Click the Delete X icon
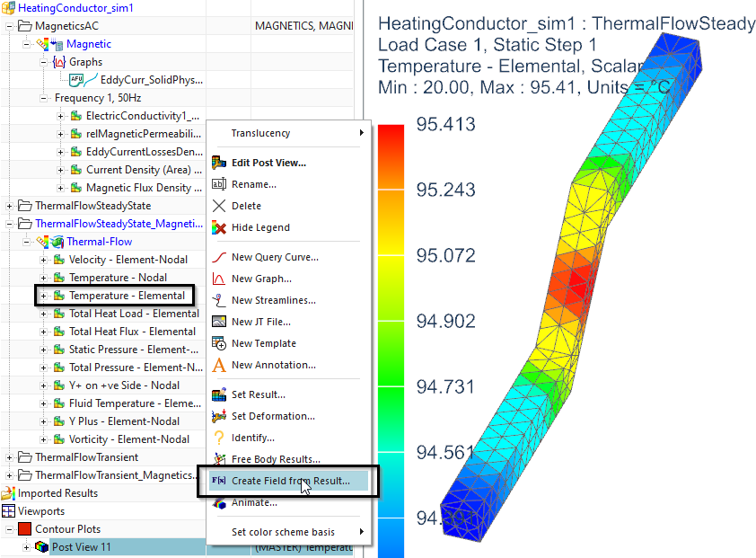 (218, 206)
